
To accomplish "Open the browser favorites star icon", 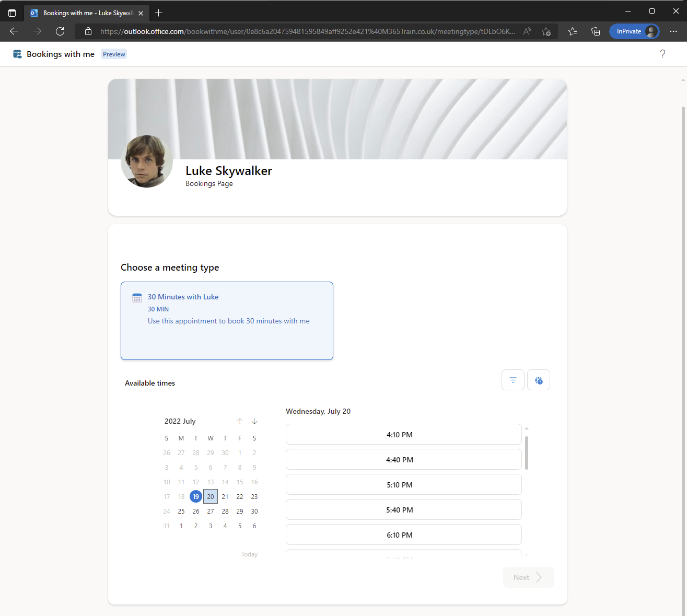I will point(573,31).
